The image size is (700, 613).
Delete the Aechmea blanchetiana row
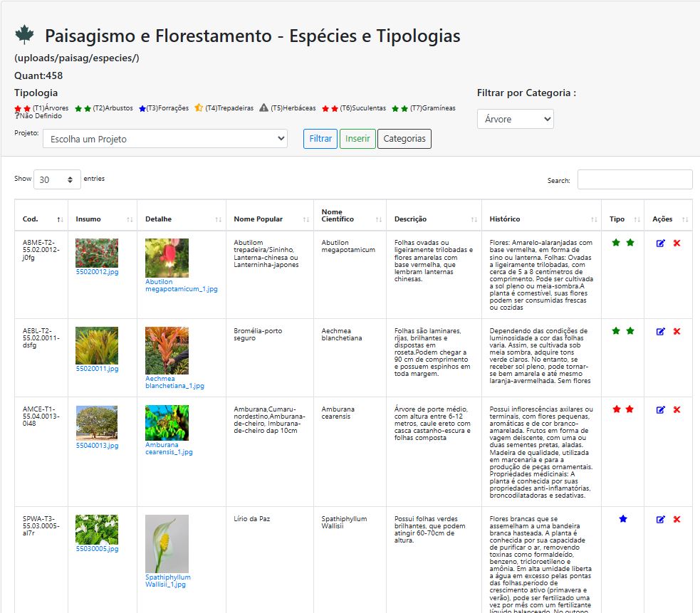point(677,332)
